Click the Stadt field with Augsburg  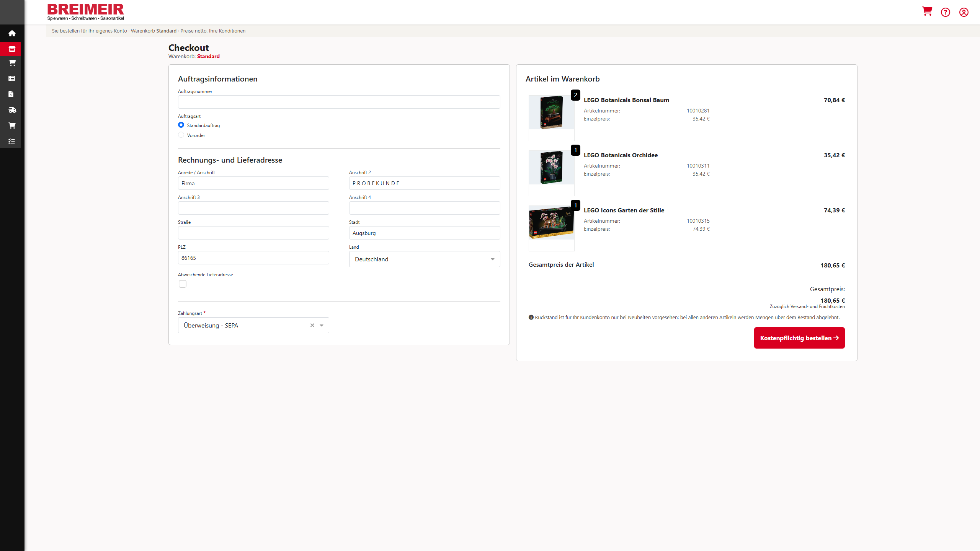pyautogui.click(x=425, y=233)
